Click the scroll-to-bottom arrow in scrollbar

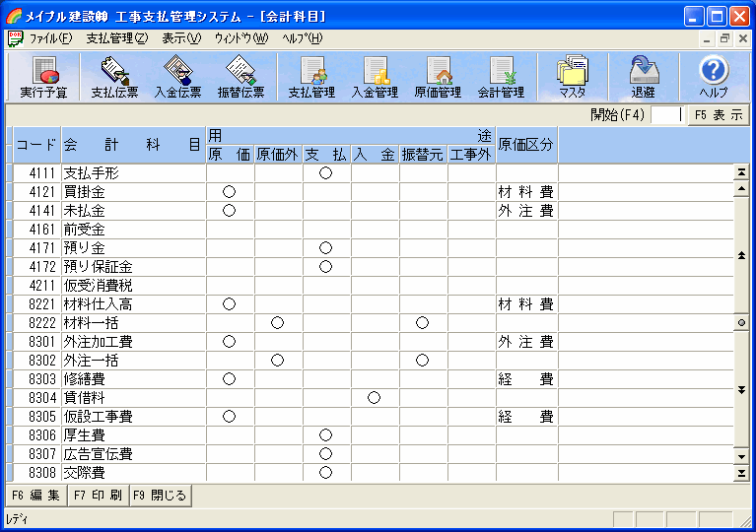tap(741, 474)
